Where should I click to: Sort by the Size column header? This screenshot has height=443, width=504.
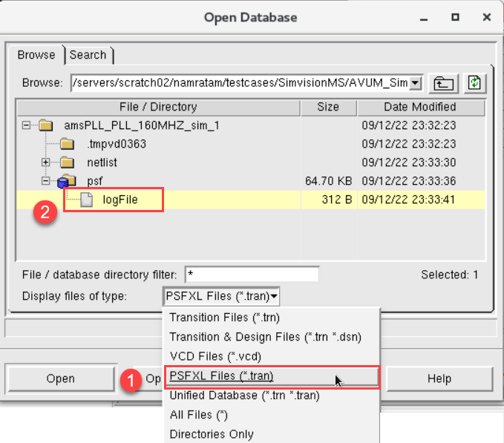click(x=328, y=107)
